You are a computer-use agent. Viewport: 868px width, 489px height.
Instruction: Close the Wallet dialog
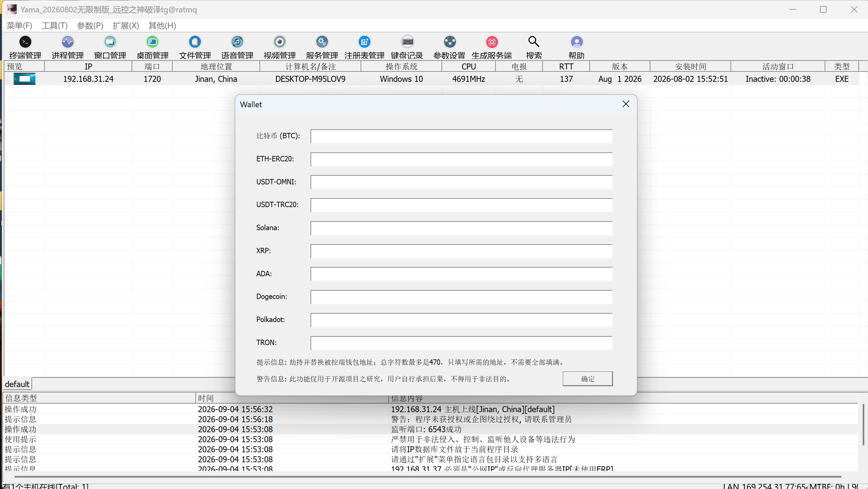click(x=626, y=104)
